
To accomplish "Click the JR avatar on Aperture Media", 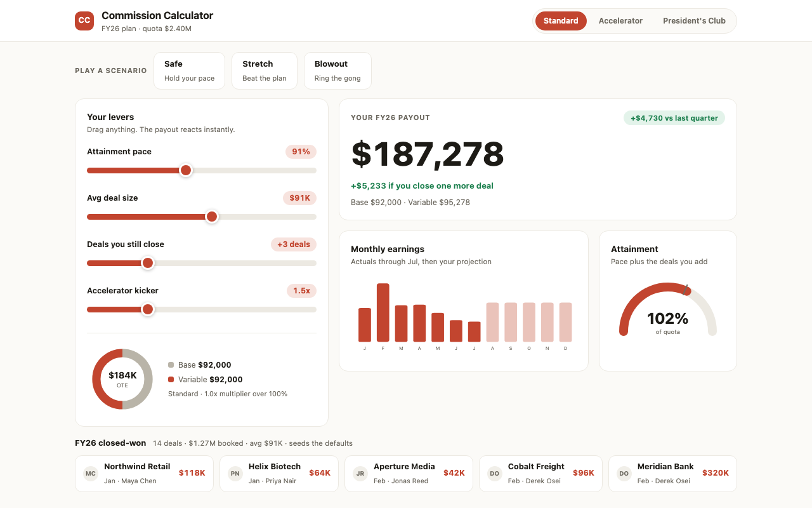I will click(360, 474).
